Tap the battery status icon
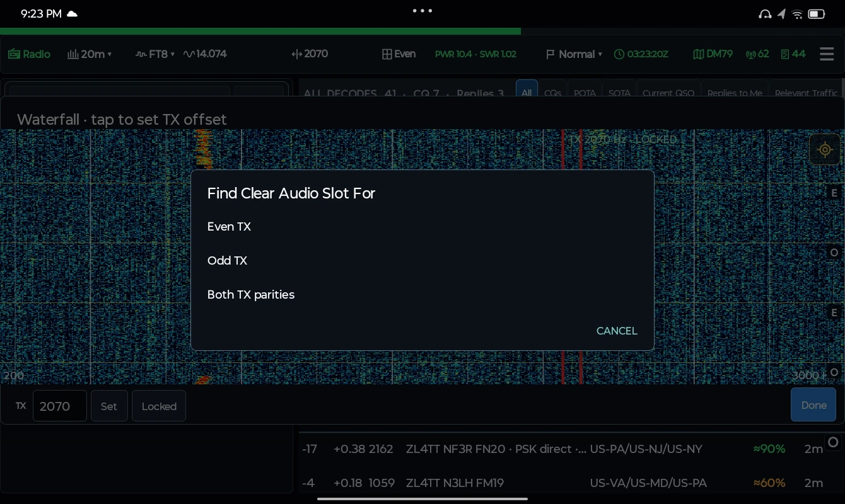The image size is (845, 504). pyautogui.click(x=817, y=14)
